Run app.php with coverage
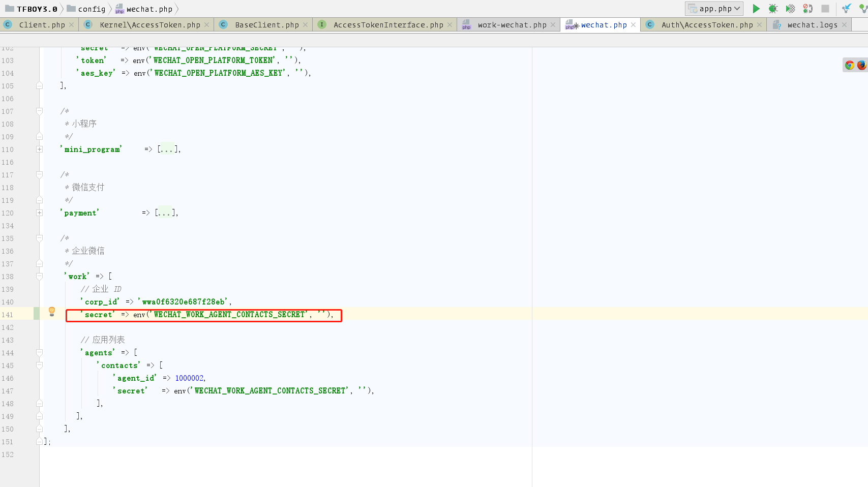868x487 pixels. (790, 9)
